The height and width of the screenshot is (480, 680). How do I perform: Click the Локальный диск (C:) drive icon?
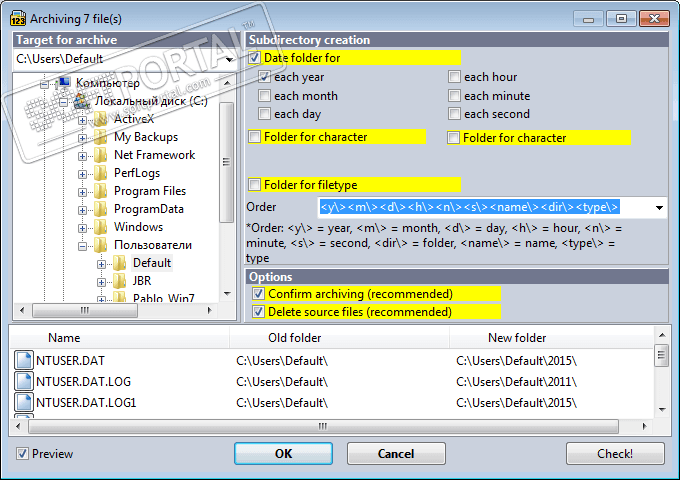point(82,101)
